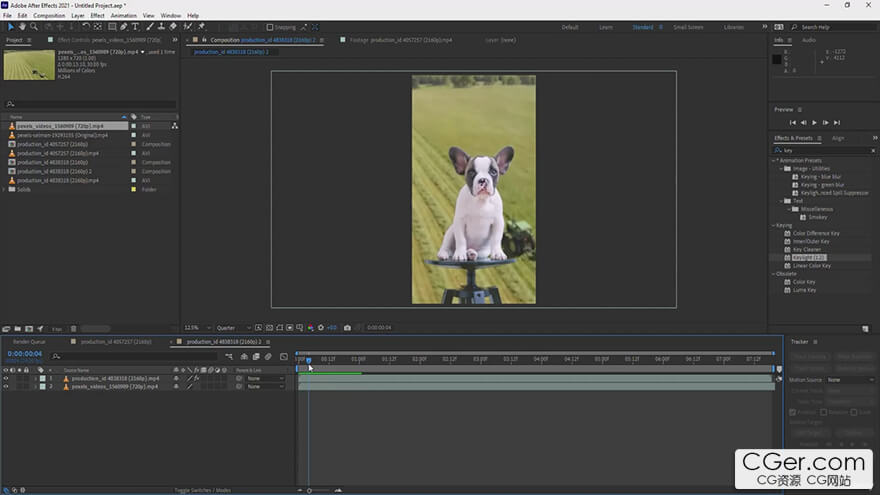Select the Type text tool
This screenshot has width=880, height=495.
[135, 26]
